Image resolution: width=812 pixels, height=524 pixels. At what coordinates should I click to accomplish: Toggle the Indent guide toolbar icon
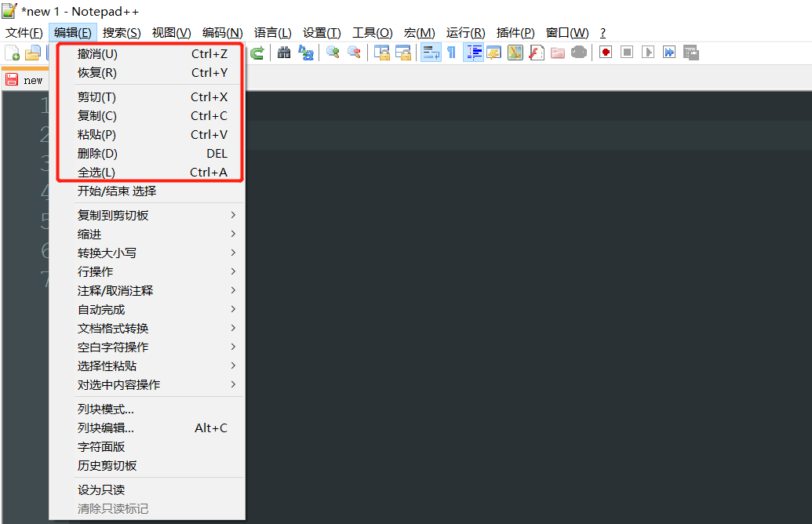click(x=473, y=53)
